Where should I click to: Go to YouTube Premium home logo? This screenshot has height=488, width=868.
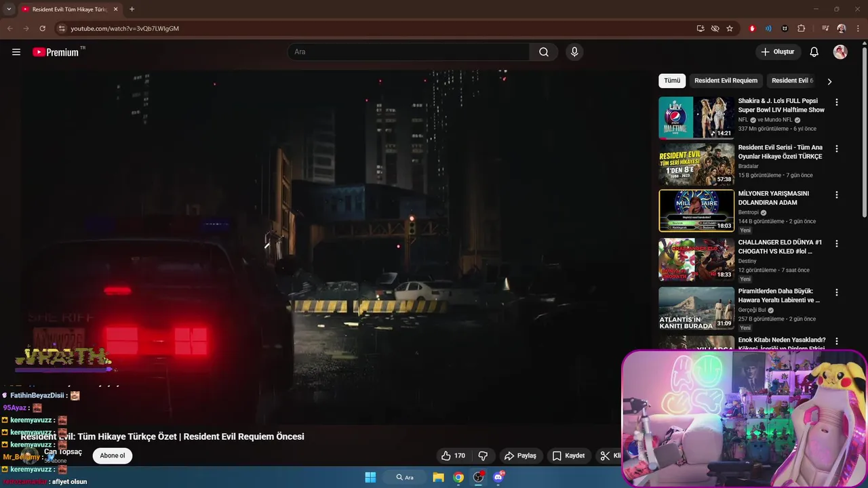pyautogui.click(x=57, y=52)
